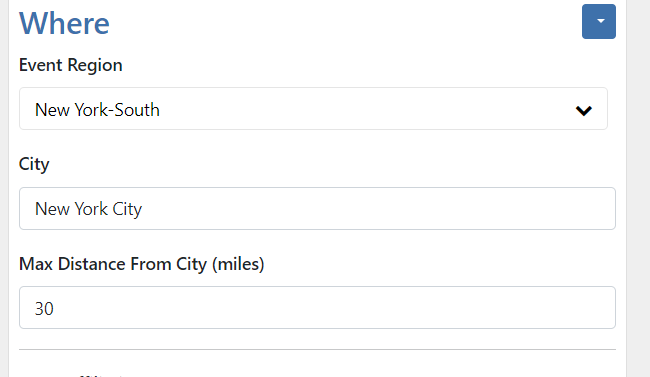The height and width of the screenshot is (377, 650).
Task: Collapse the Where section with blue caret button
Action: point(599,22)
